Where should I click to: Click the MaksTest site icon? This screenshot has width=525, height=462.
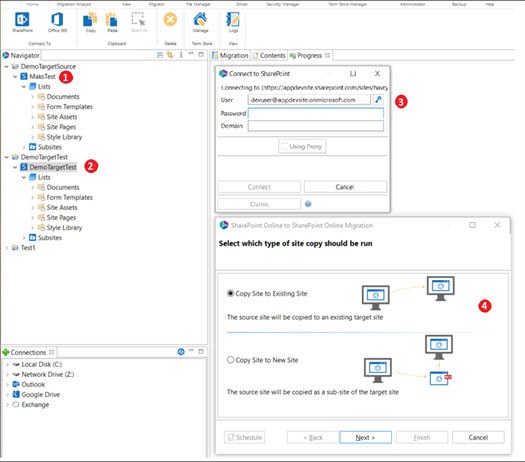pyautogui.click(x=24, y=76)
